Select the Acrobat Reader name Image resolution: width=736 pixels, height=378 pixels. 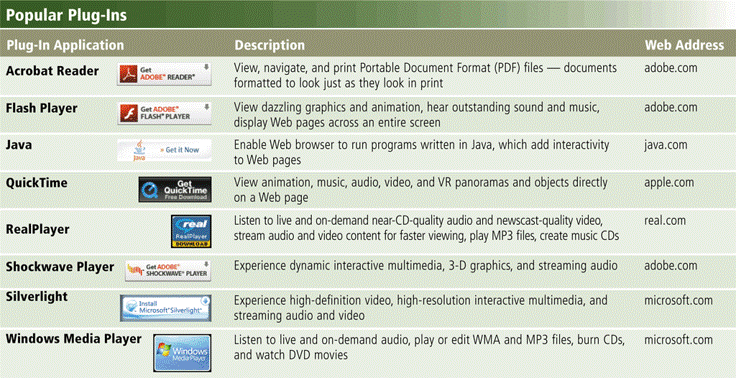tap(52, 71)
